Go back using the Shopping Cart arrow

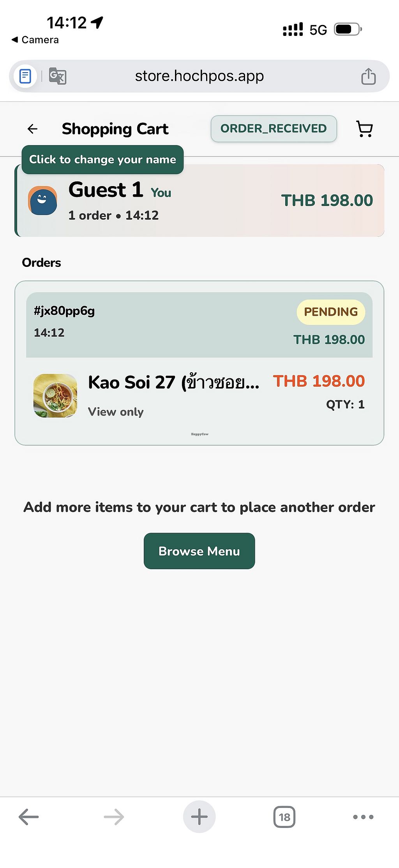point(33,129)
